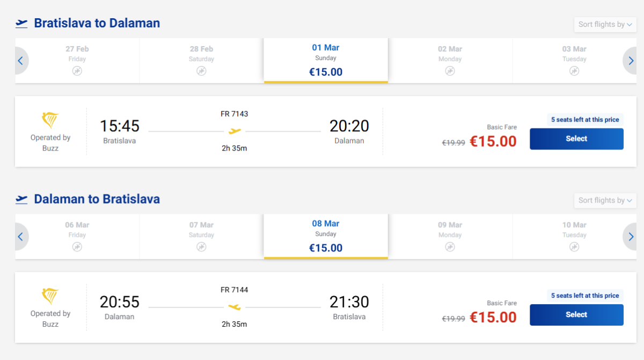The height and width of the screenshot is (360, 644).
Task: Click the no-flights icon under 03 Mar
Action: [x=574, y=71]
